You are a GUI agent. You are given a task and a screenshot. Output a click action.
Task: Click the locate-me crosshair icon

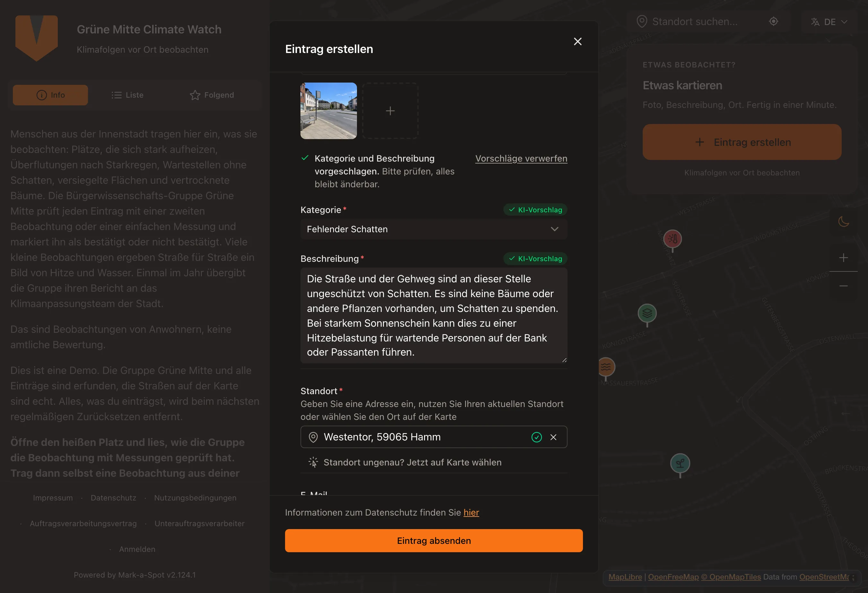[x=774, y=21]
